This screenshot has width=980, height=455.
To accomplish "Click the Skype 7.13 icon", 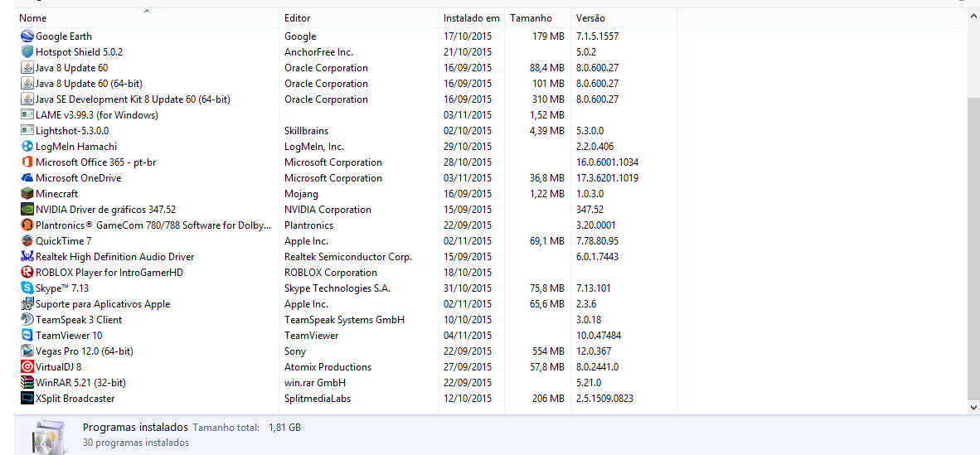I will pyautogui.click(x=27, y=288).
